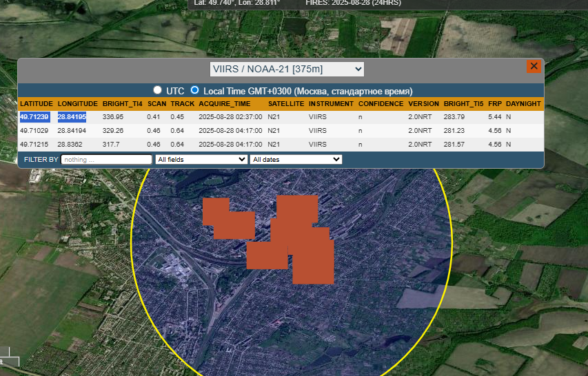The image size is (588, 376).
Task: Click the N21 satellite cell in 49.71239 row
Action: (x=274, y=117)
